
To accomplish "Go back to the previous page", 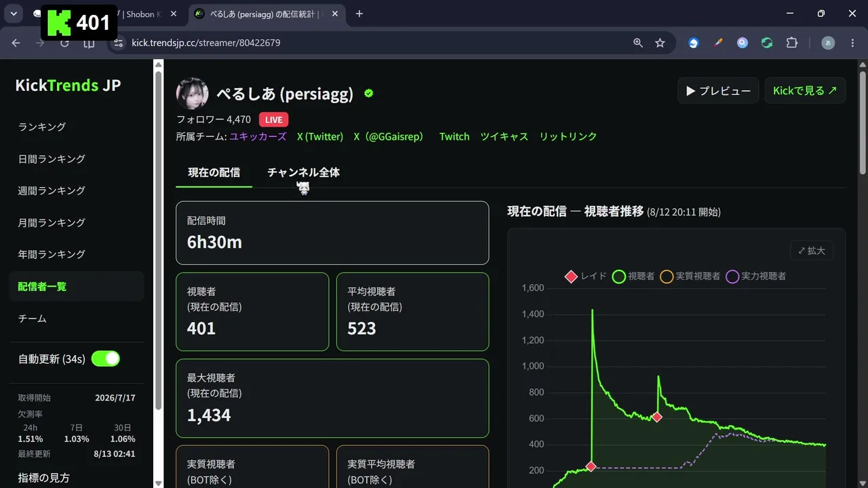I will click(16, 43).
